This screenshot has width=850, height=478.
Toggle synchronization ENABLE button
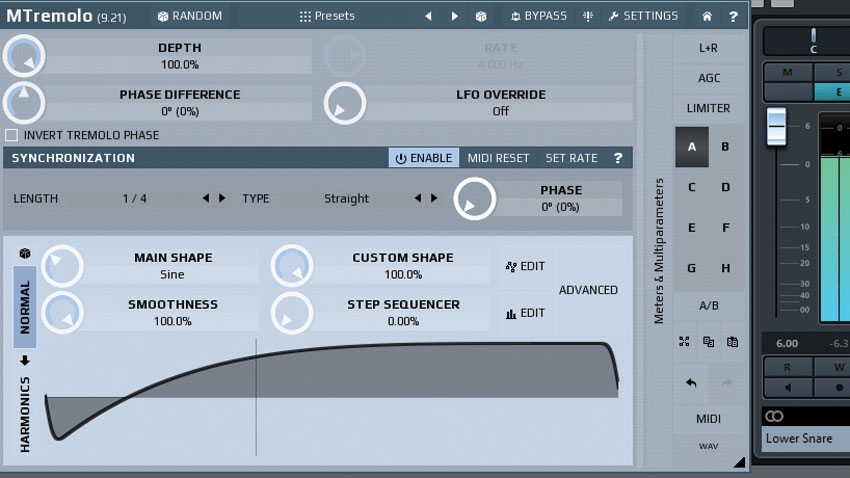(423, 158)
